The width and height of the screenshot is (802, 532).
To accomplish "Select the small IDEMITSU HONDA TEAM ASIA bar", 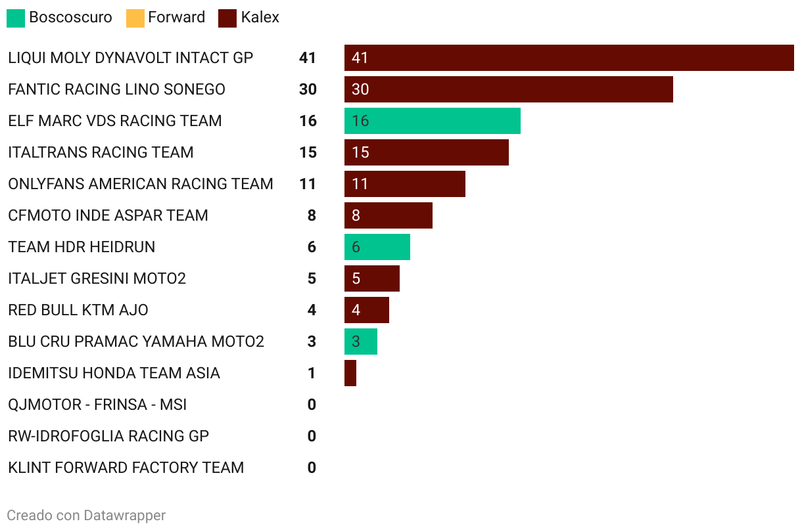I will coord(350,373).
